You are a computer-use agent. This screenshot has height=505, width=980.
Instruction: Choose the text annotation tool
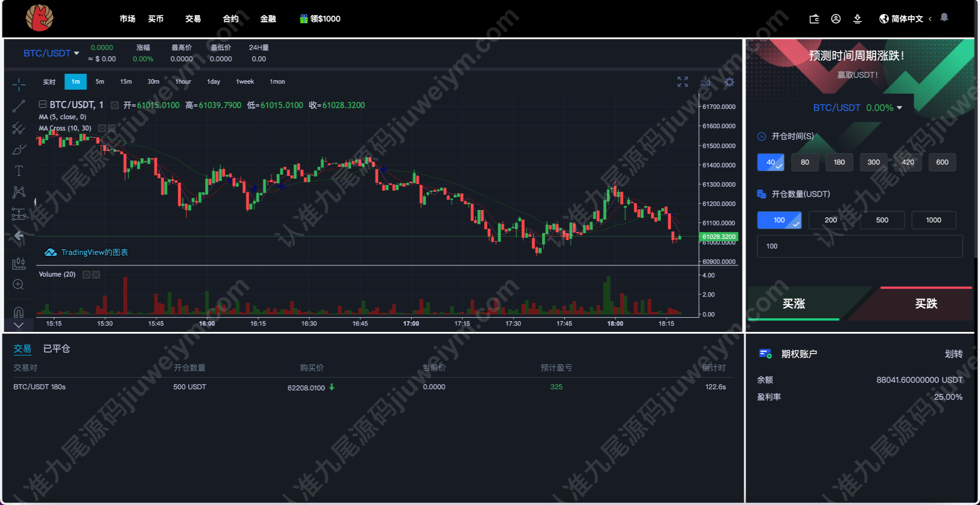(19, 171)
